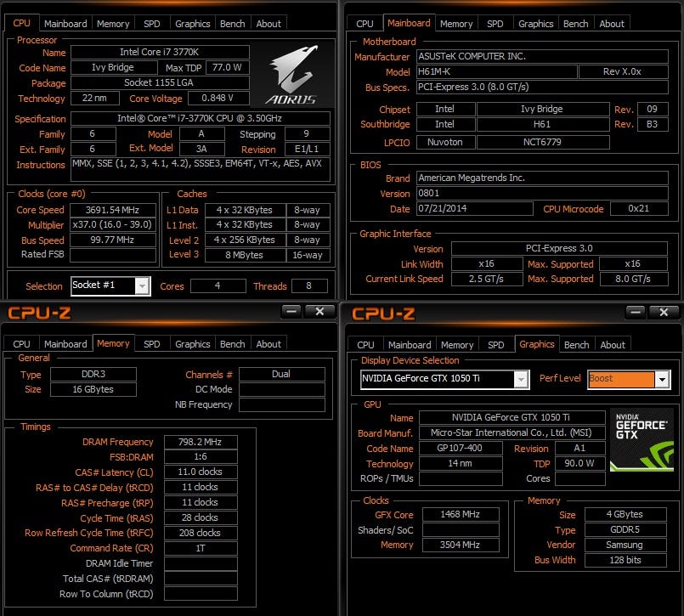Go to SPD tab in Memory window
The width and height of the screenshot is (684, 616).
152,344
